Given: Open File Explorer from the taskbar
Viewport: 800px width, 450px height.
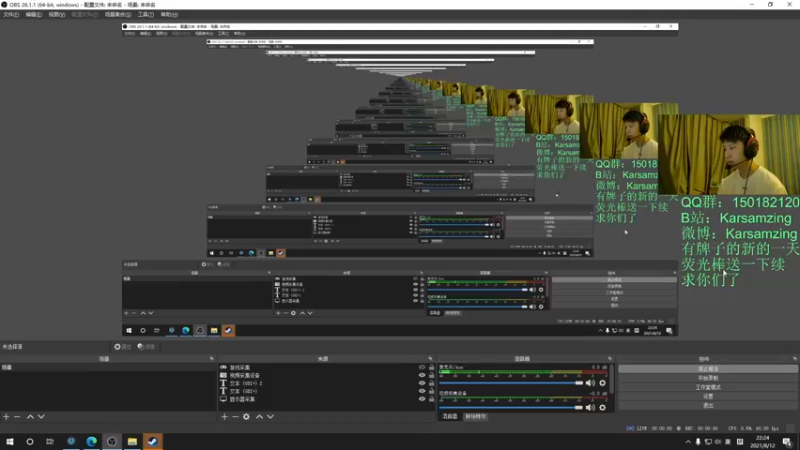Looking at the screenshot, I should pos(132,441).
